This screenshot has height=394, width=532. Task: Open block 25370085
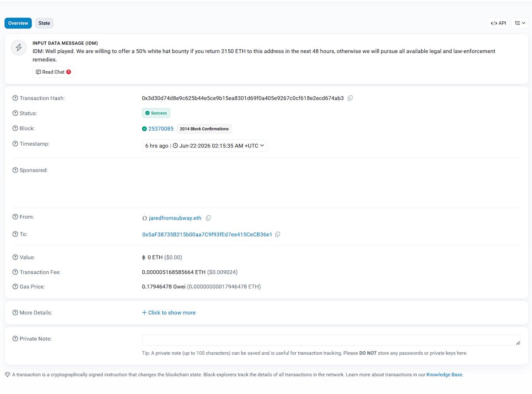point(161,129)
